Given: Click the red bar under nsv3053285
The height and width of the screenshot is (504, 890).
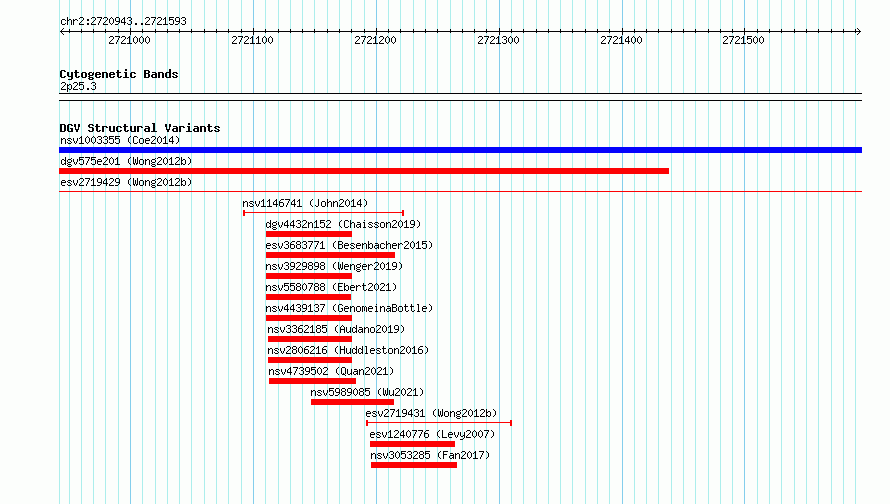Looking at the screenshot, I should coord(414,465).
